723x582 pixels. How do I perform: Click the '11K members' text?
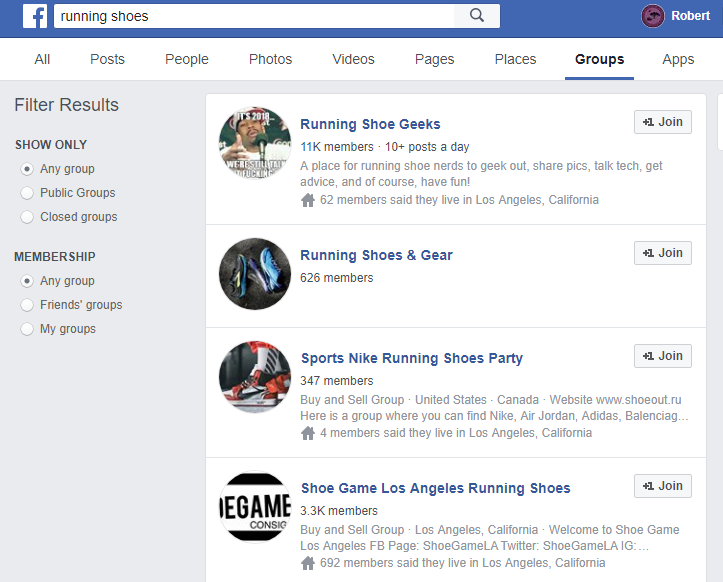337,147
